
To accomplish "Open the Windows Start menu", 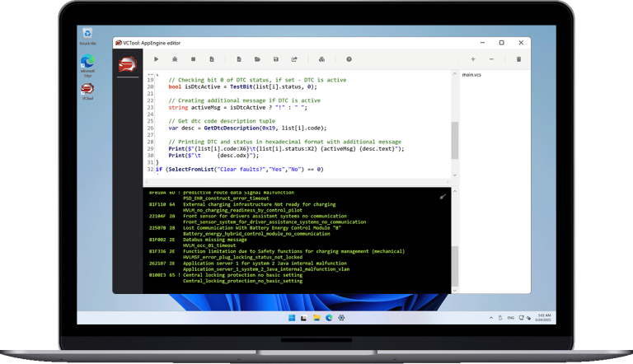I will (290, 317).
